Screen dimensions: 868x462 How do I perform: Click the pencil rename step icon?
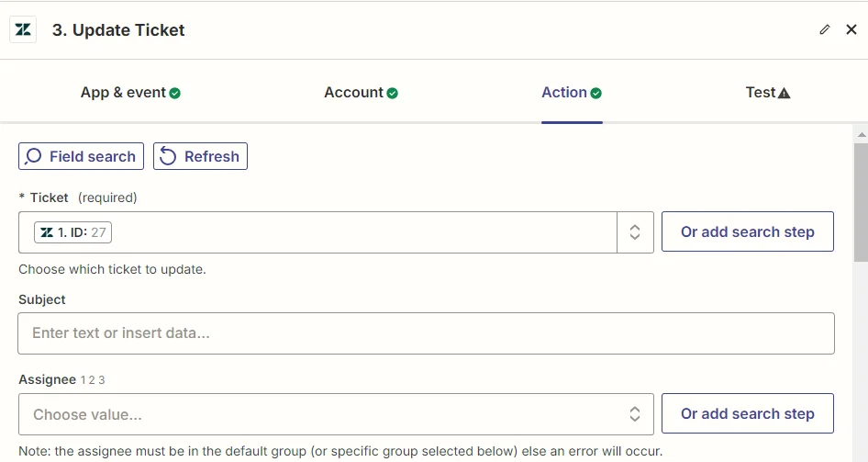point(825,29)
